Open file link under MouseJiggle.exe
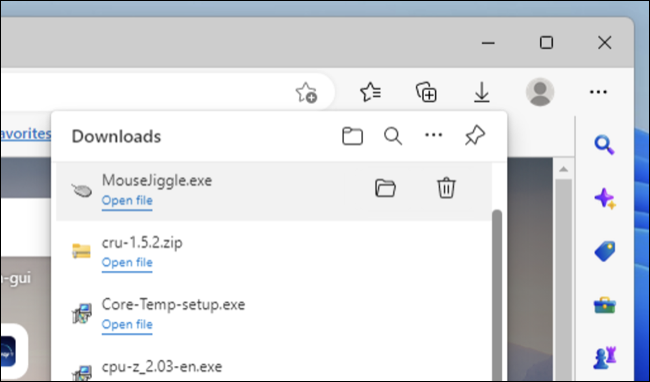This screenshot has height=382, width=650. [x=127, y=201]
